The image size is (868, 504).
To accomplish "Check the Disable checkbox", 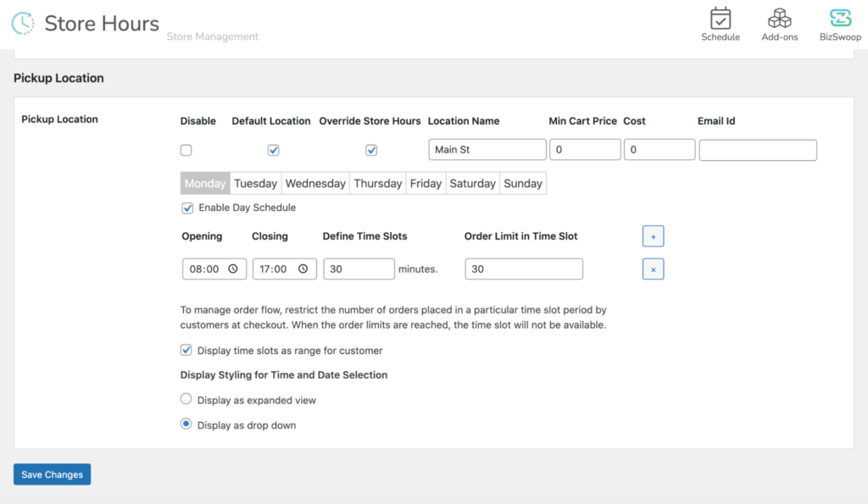I will 186,149.
